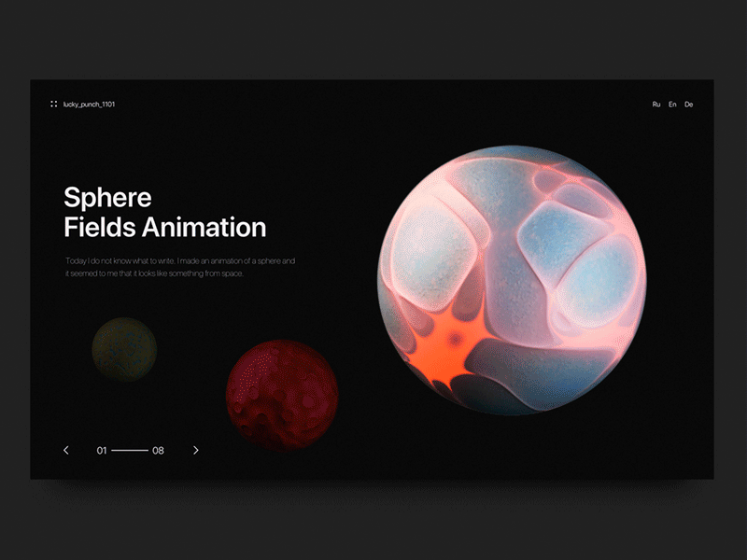Click the Fields Animation heading line
The image size is (747, 560).
(x=165, y=227)
